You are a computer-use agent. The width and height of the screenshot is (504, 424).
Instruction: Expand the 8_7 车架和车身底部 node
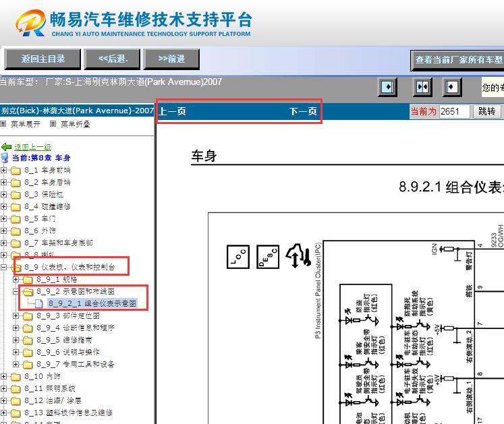point(3,243)
